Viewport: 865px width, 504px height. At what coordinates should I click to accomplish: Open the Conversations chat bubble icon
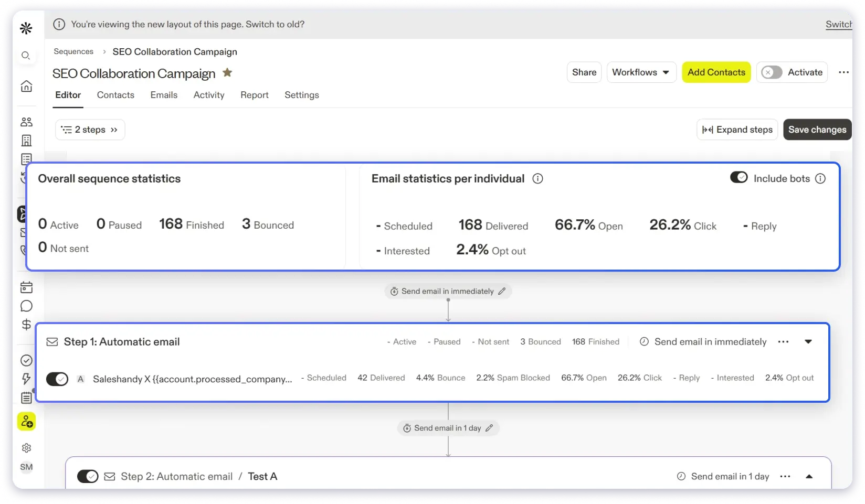(x=26, y=306)
